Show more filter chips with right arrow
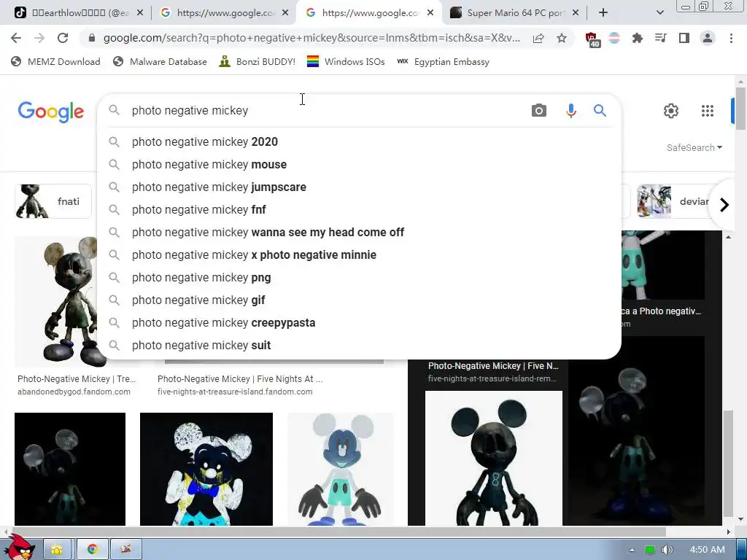The width and height of the screenshot is (747, 560). [724, 205]
